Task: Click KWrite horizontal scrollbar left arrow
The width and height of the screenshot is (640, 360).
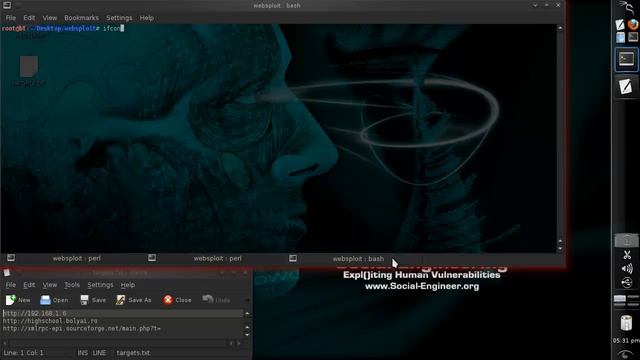Action: (x=4, y=343)
